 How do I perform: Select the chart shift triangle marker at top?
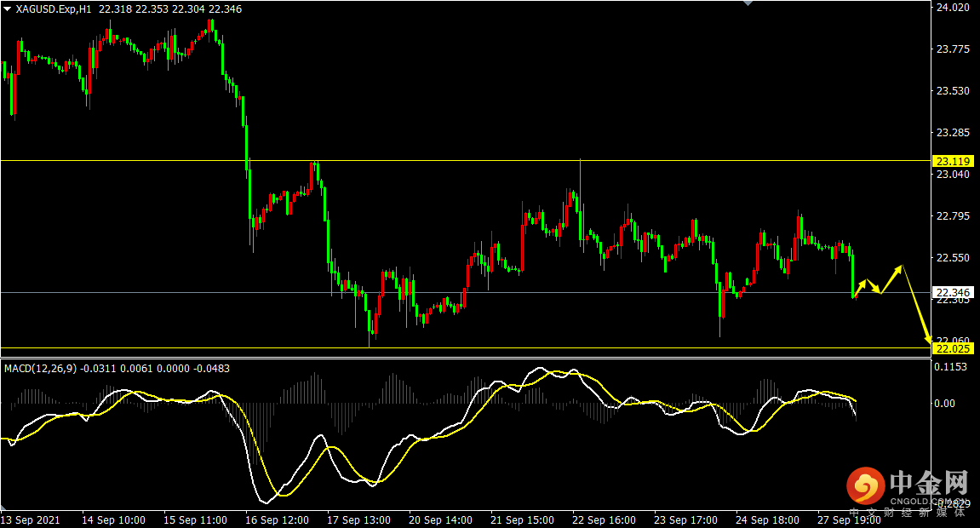point(748,3)
